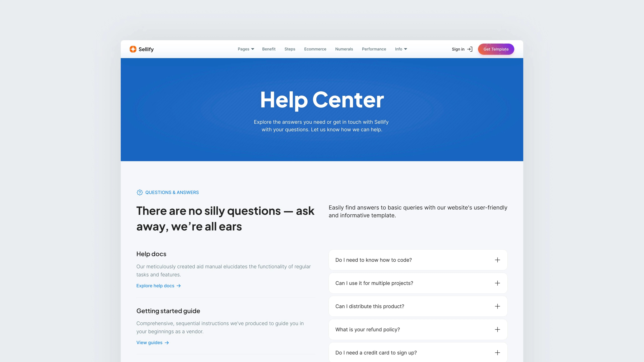Click the Sellify logo icon
644x362 pixels.
(133, 49)
